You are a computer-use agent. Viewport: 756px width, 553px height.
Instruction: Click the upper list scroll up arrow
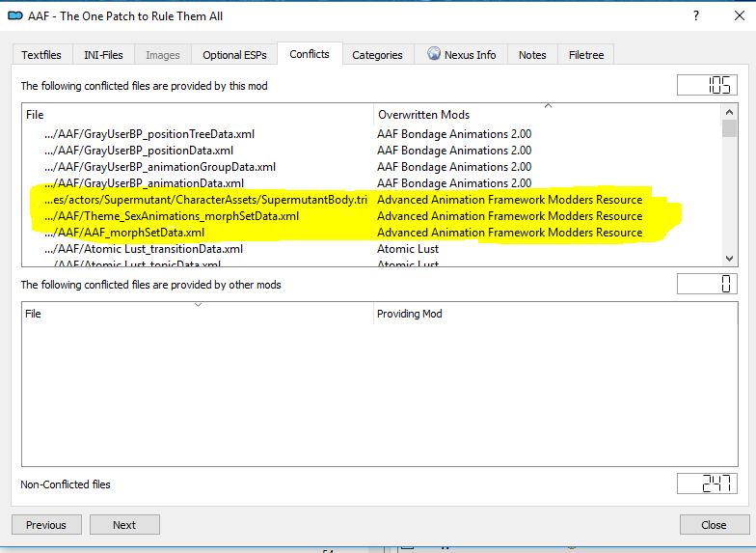click(729, 112)
